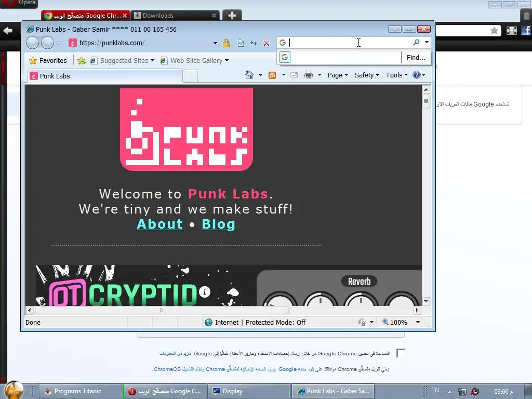The width and height of the screenshot is (532, 399).
Task: Expand the Web Slice Gallery dropdown
Action: (227, 60)
